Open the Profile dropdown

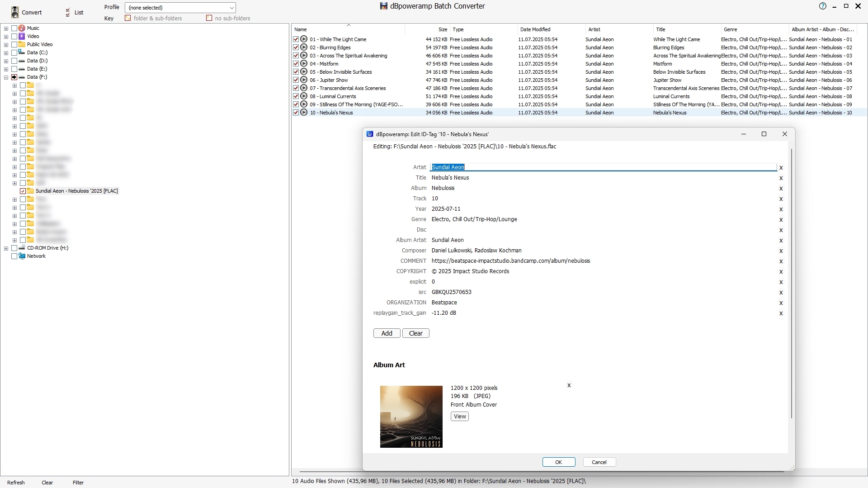[180, 8]
